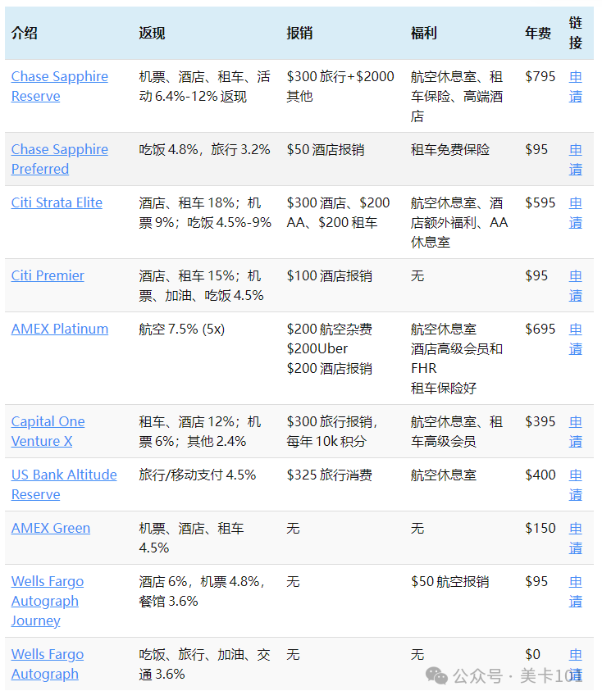Image resolution: width=602 pixels, height=700 pixels.
Task: Click the '旅行/移动支付 4.5%' cell
Action: tap(198, 475)
